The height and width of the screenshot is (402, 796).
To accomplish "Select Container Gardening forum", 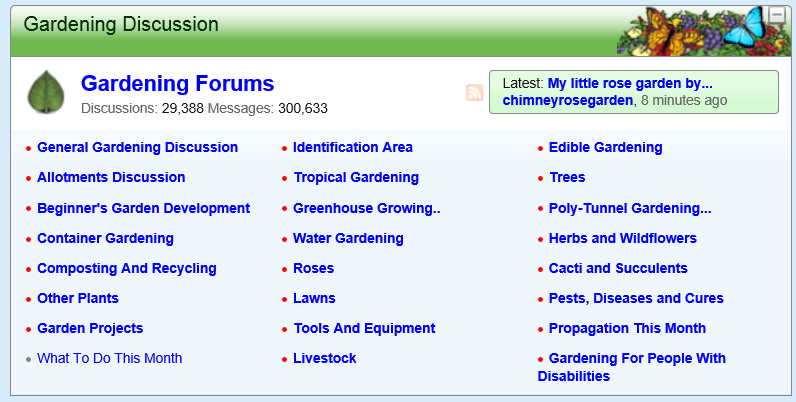I will pos(105,238).
